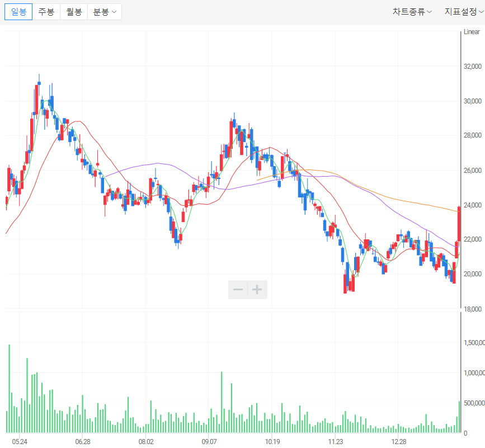Screen dimensions: 485x448
Task: Click the 05.24 date axis label
Action: pyautogui.click(x=20, y=442)
